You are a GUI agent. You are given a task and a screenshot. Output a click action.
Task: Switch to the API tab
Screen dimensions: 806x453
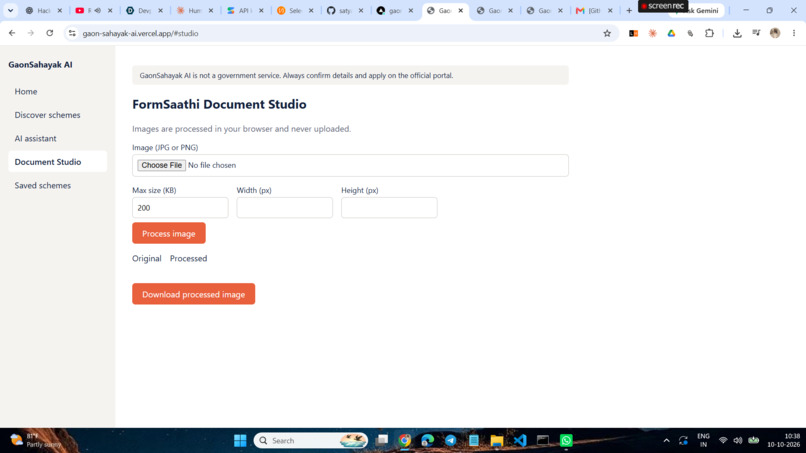245,10
